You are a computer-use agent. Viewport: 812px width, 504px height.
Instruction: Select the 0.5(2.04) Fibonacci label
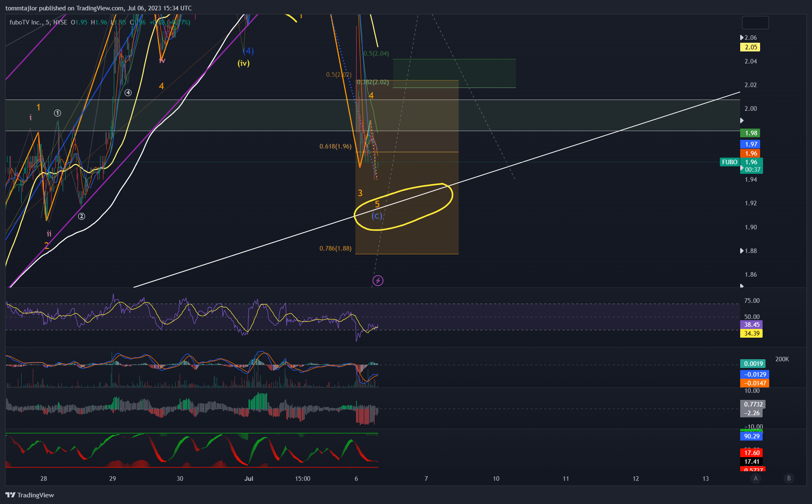(376, 54)
